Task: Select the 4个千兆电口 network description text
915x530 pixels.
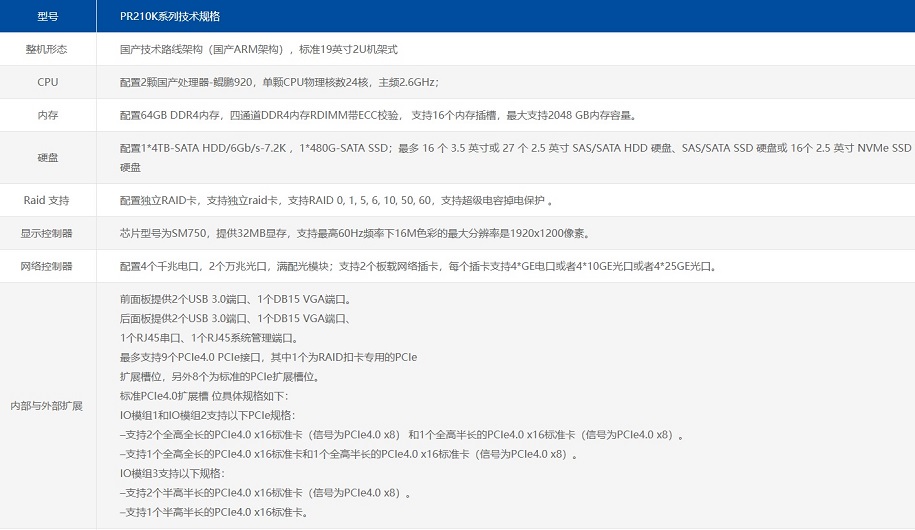Action: (x=419, y=266)
